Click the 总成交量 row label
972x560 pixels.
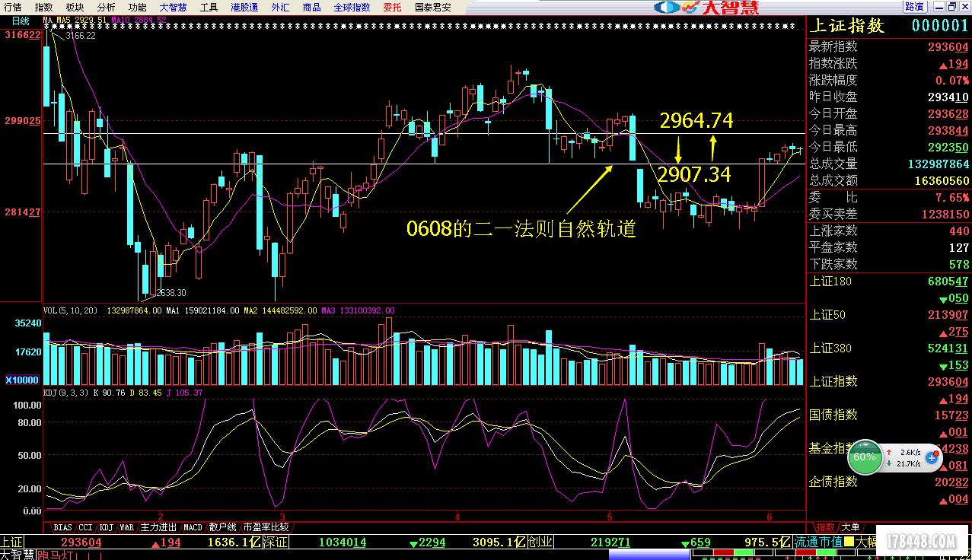pos(833,164)
